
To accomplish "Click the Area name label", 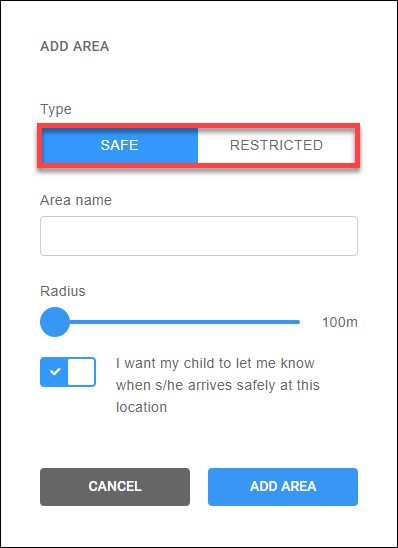I will pos(76,200).
